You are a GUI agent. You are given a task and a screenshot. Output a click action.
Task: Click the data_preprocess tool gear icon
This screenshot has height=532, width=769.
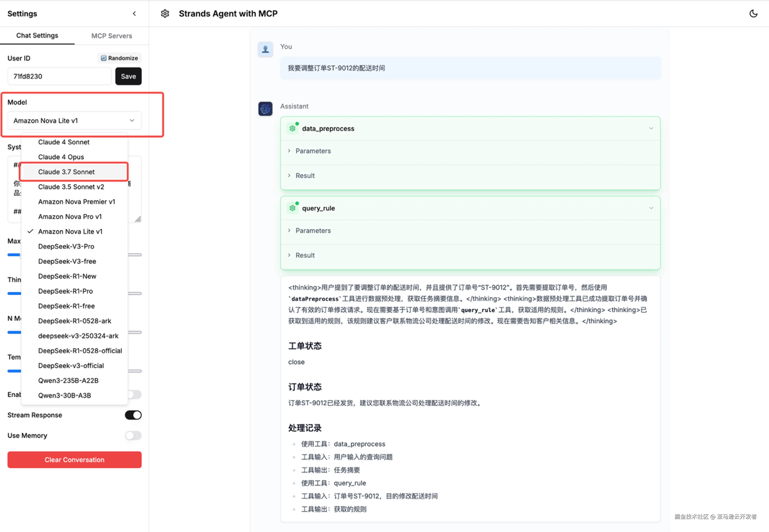(x=292, y=128)
